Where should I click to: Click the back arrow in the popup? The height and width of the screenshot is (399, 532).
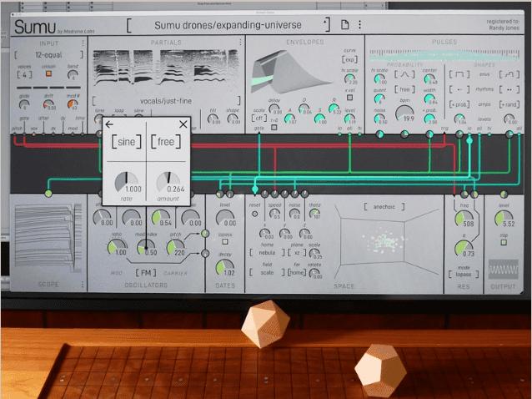109,124
